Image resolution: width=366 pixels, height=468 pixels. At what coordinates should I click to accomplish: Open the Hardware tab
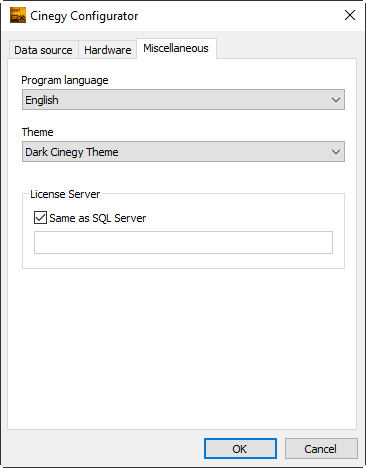107,50
